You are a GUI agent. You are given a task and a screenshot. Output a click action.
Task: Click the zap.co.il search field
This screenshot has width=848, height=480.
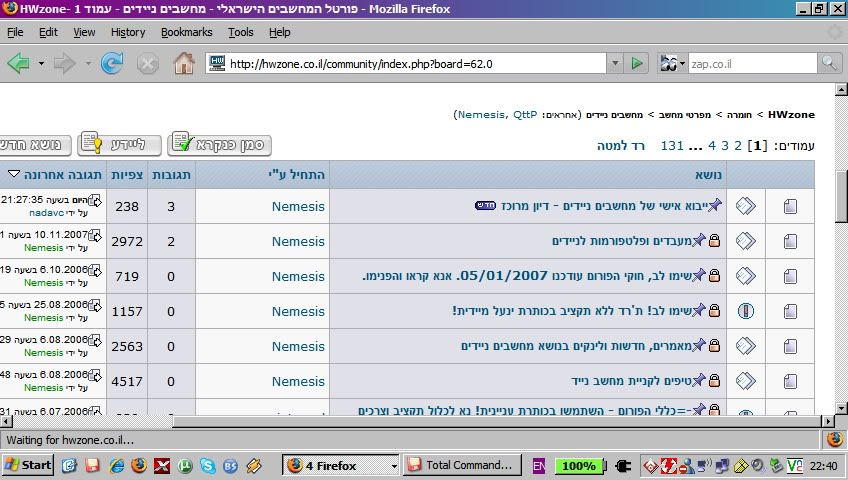752,64
